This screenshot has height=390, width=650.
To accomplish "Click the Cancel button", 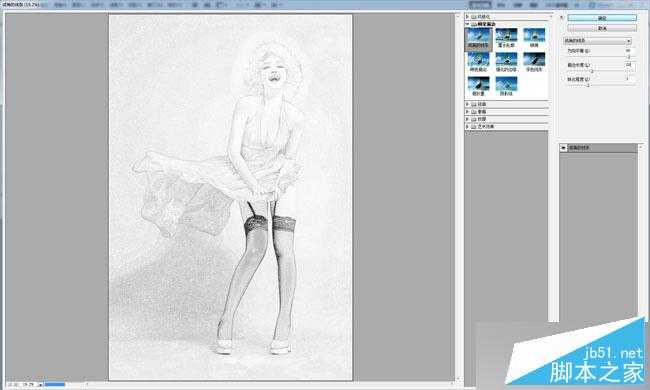I will (x=602, y=28).
